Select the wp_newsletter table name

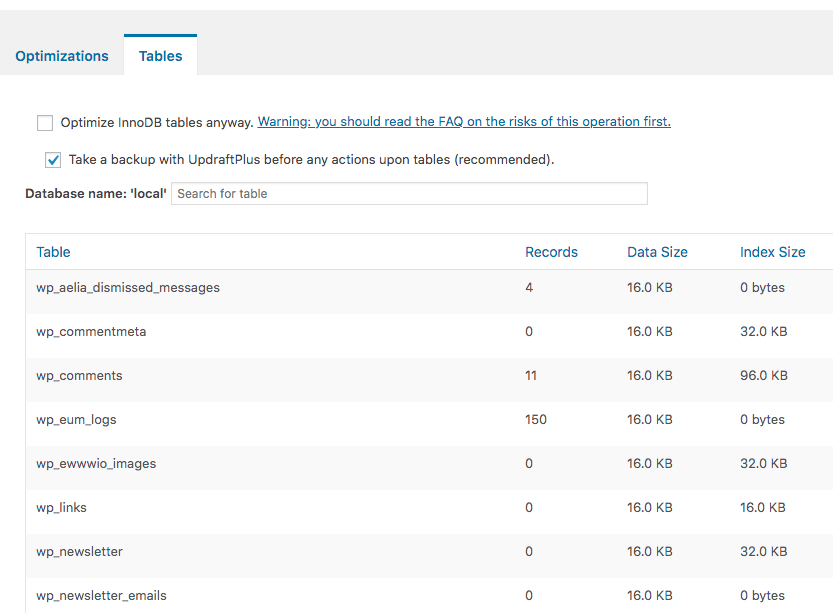pos(80,552)
